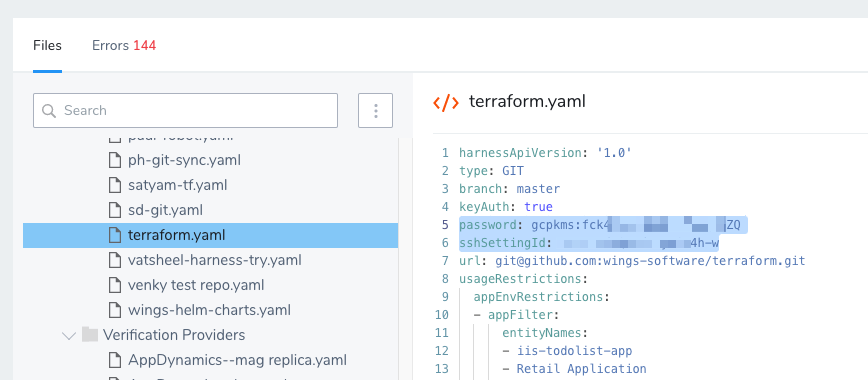868x380 pixels.
Task: Select the Files tab
Action: click(47, 45)
